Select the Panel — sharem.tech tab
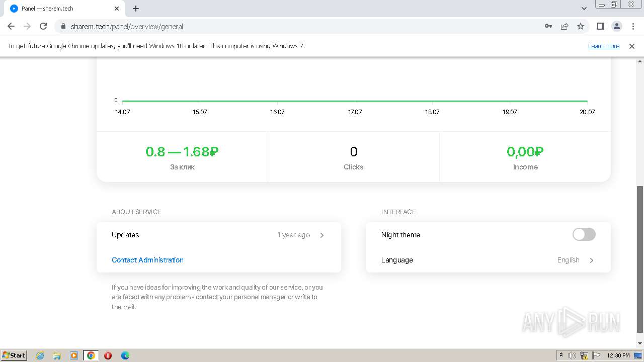 (x=64, y=9)
